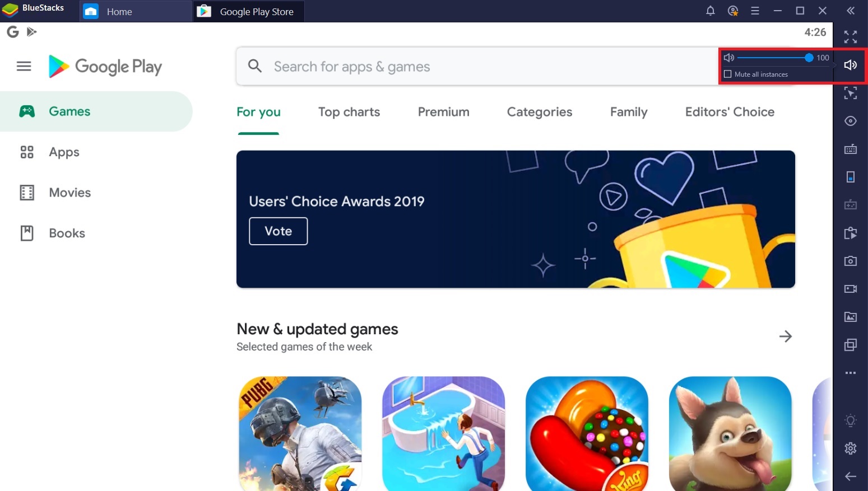Open the media gallery folder icon

pos(850,317)
